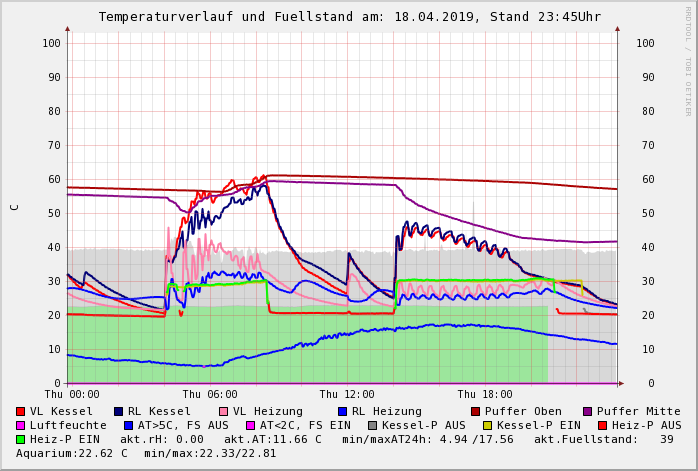Click the magenta Luftfeuchte legend swatch
The height and width of the screenshot is (471, 698).
click(x=21, y=425)
